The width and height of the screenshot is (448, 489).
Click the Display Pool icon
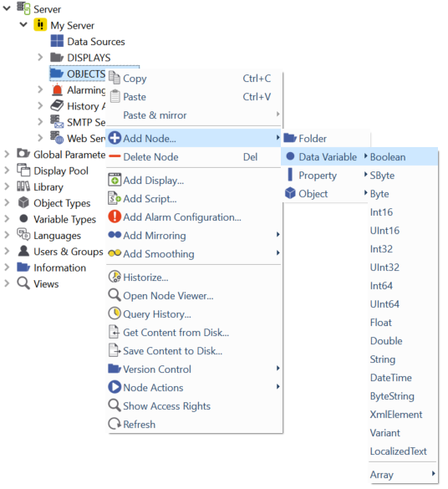(23, 170)
